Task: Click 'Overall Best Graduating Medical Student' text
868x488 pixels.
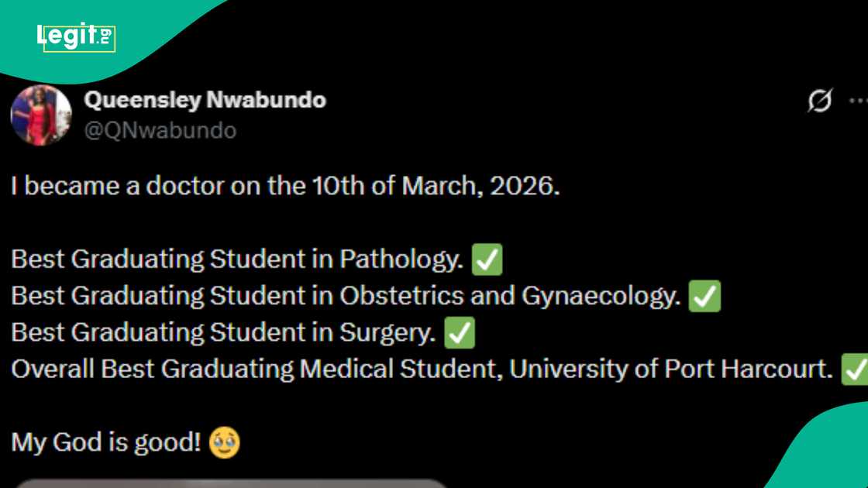Action: click(x=259, y=369)
